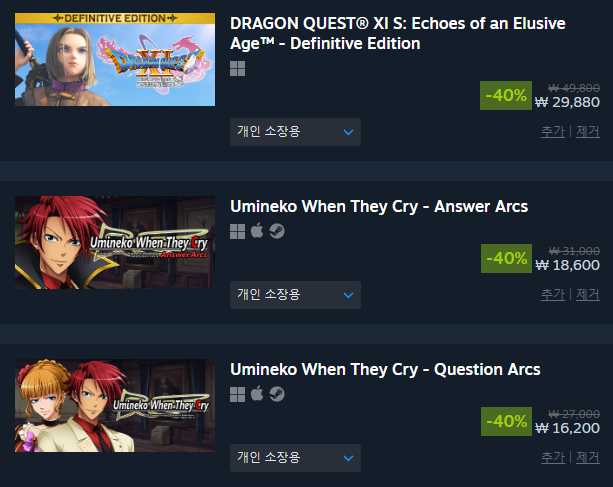The height and width of the screenshot is (487, 613).
Task: Expand 개인 소장용 dropdown for Umineko Answer Arcs
Action: click(295, 295)
